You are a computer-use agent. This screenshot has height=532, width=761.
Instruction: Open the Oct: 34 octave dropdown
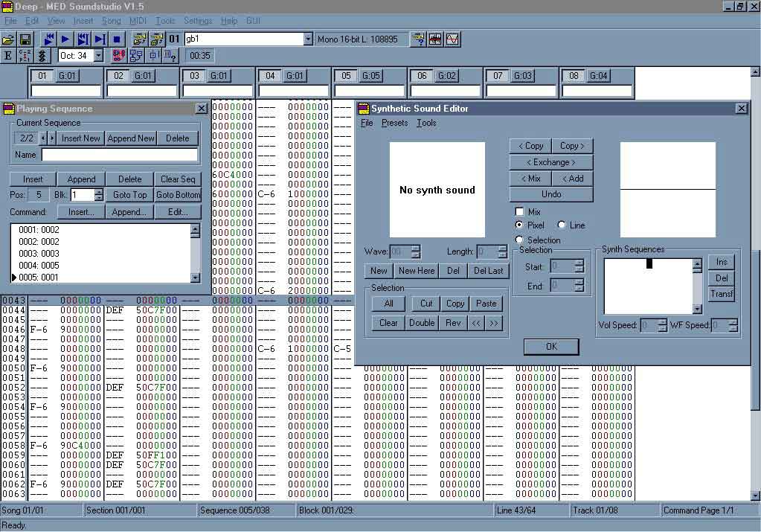click(x=98, y=56)
